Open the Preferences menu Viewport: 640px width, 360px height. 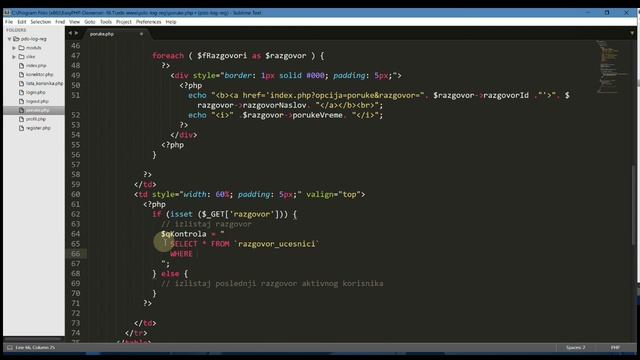coord(149,22)
